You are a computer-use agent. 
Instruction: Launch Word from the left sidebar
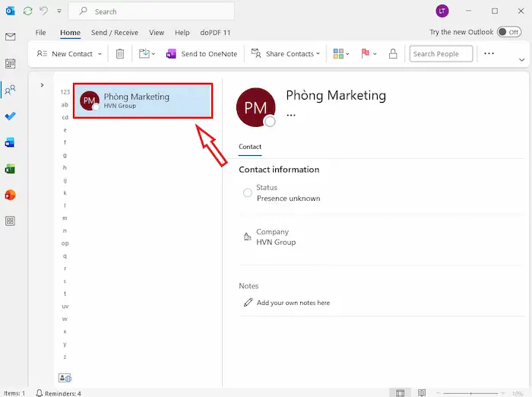(10, 142)
